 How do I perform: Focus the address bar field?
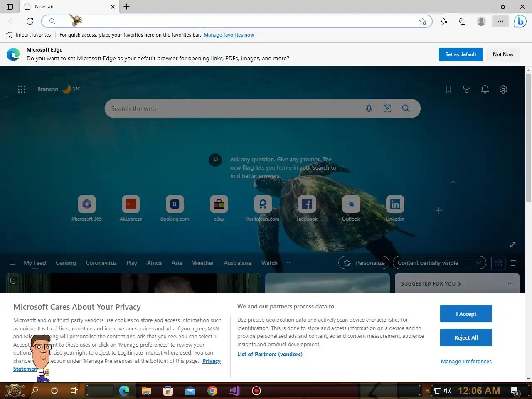tap(237, 21)
